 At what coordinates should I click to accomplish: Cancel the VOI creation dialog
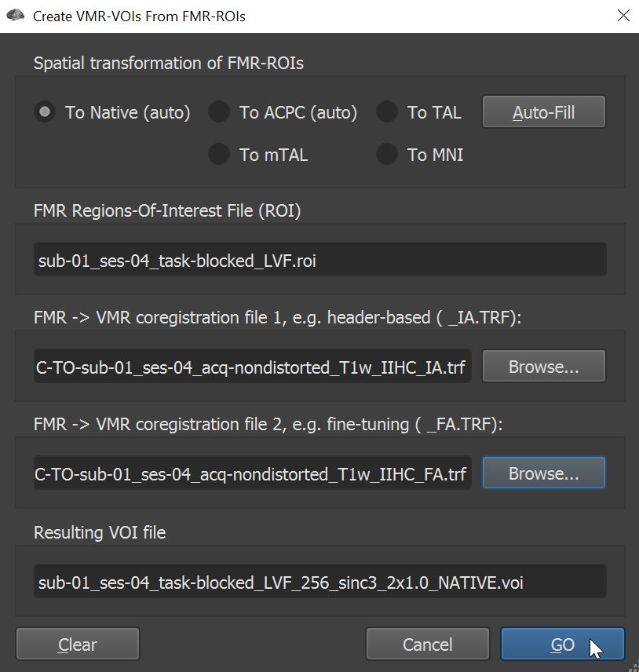click(x=428, y=645)
